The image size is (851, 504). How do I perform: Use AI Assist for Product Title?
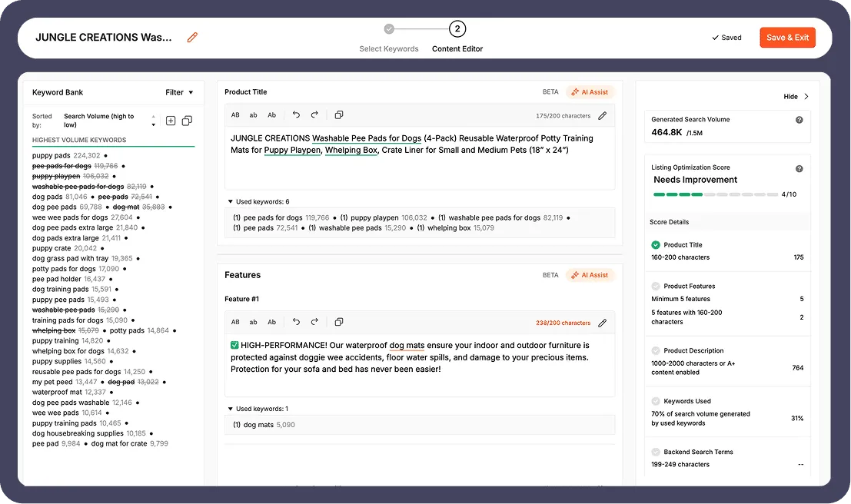[x=590, y=92]
